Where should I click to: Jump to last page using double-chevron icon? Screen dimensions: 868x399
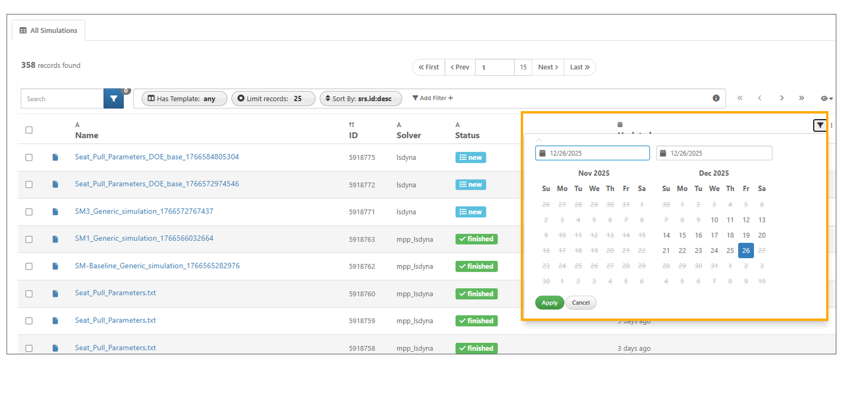click(801, 98)
